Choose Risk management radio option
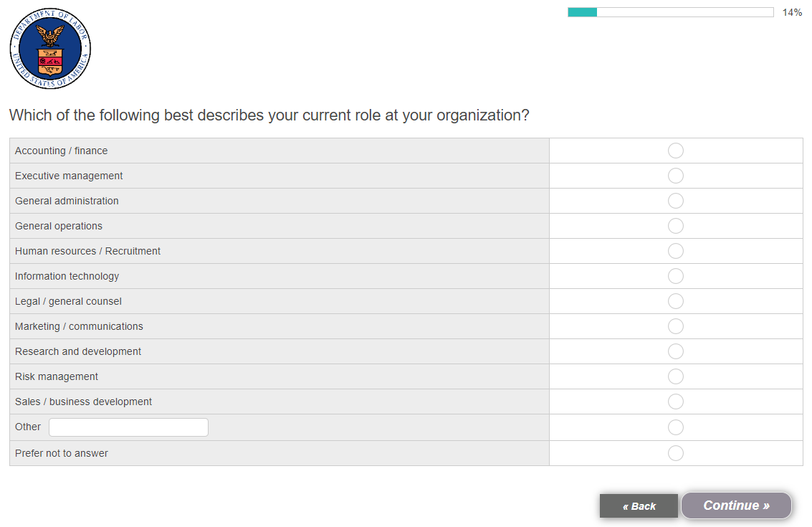The width and height of the screenshot is (812, 527). pos(675,376)
